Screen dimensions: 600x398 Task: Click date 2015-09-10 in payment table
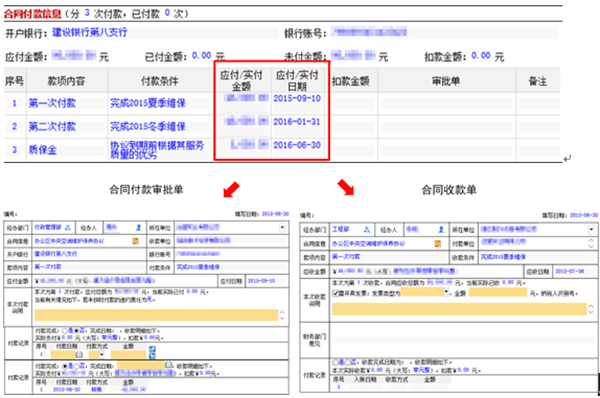coord(297,98)
